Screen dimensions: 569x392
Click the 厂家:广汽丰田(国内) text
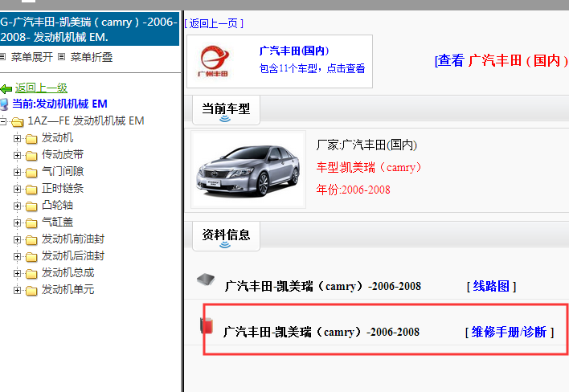(366, 145)
